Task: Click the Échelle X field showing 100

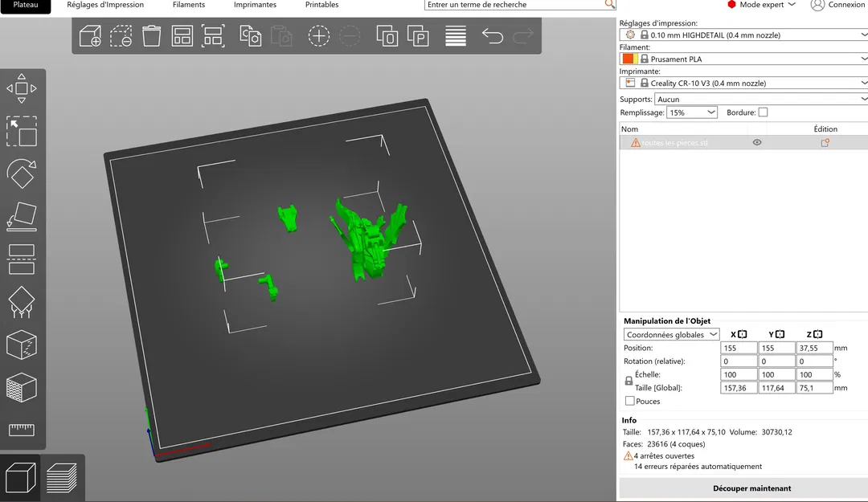Action: coord(739,375)
